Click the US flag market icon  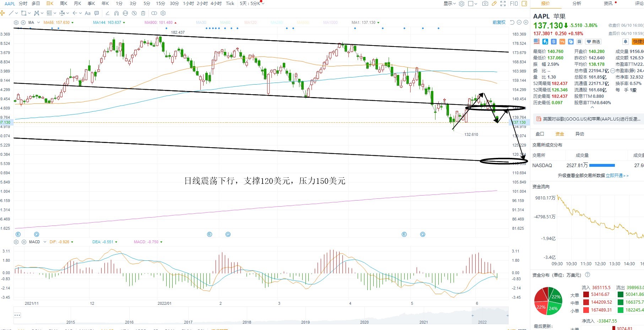pyautogui.click(x=537, y=42)
